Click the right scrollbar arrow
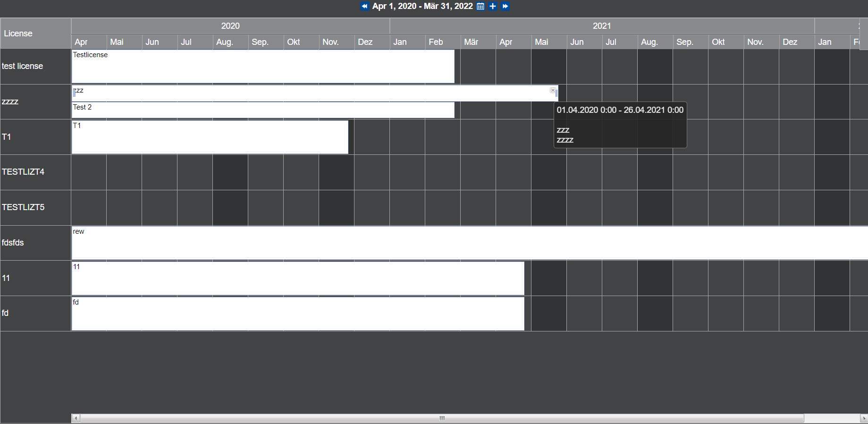This screenshot has width=868, height=424. tap(863, 418)
